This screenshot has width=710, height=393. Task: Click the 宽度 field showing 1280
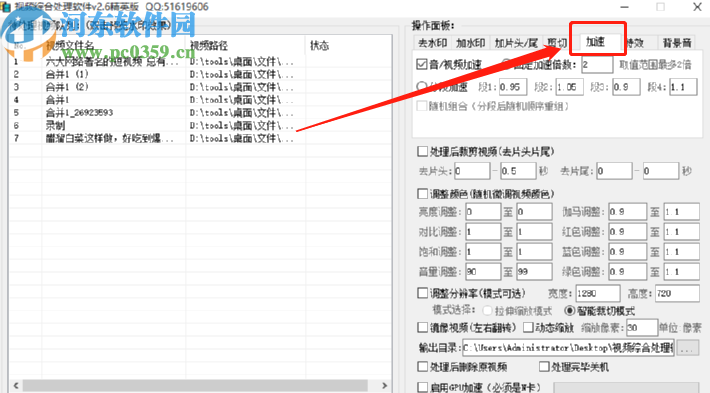click(598, 293)
